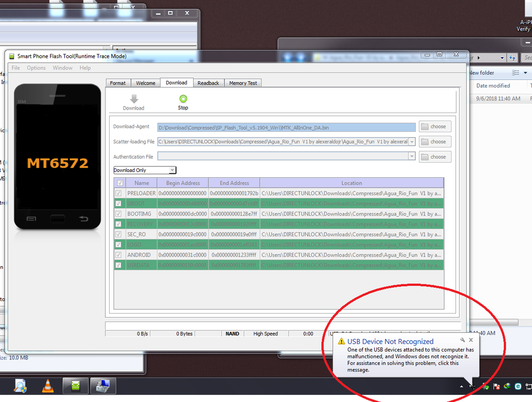The image size is (532, 402).
Task: Click SEC_RO end address 0x0000000019e0fff
Action: click(234, 234)
